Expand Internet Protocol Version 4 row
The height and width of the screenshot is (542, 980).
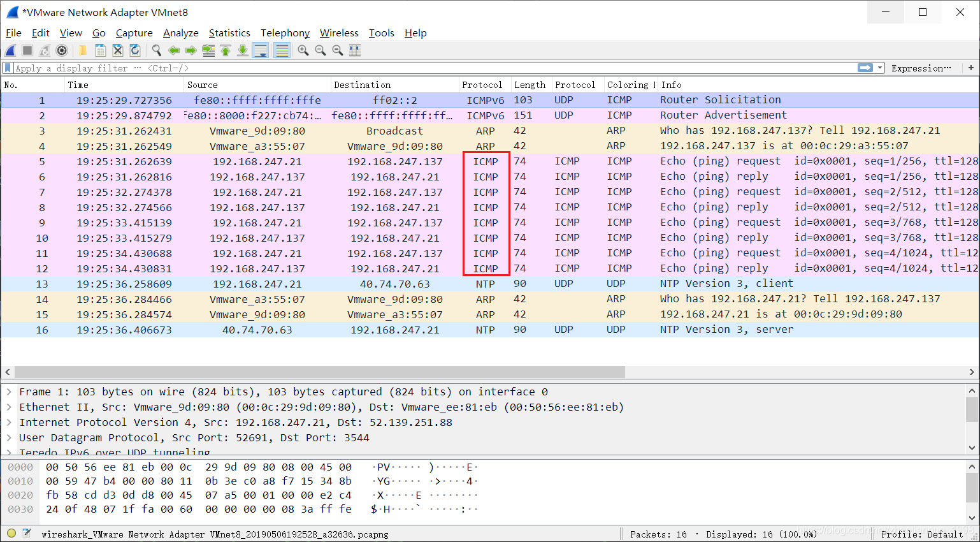click(x=9, y=423)
